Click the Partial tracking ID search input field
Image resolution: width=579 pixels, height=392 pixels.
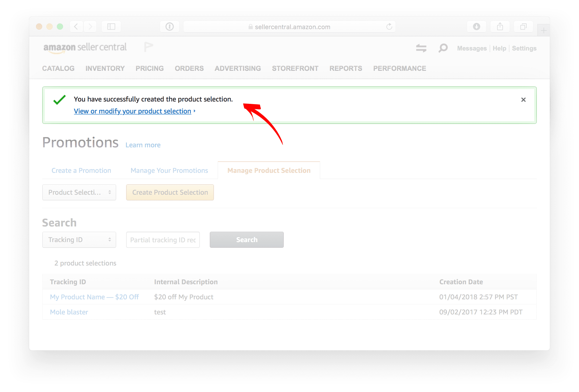coord(163,240)
